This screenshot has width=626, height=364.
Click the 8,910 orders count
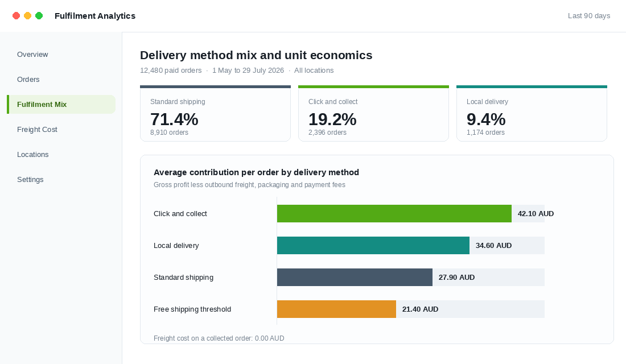coord(169,133)
